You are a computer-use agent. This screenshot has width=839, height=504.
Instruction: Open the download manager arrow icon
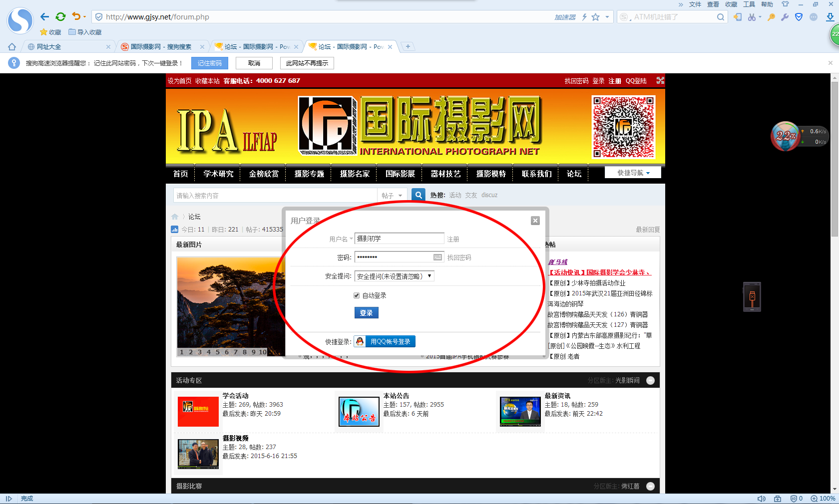[830, 17]
